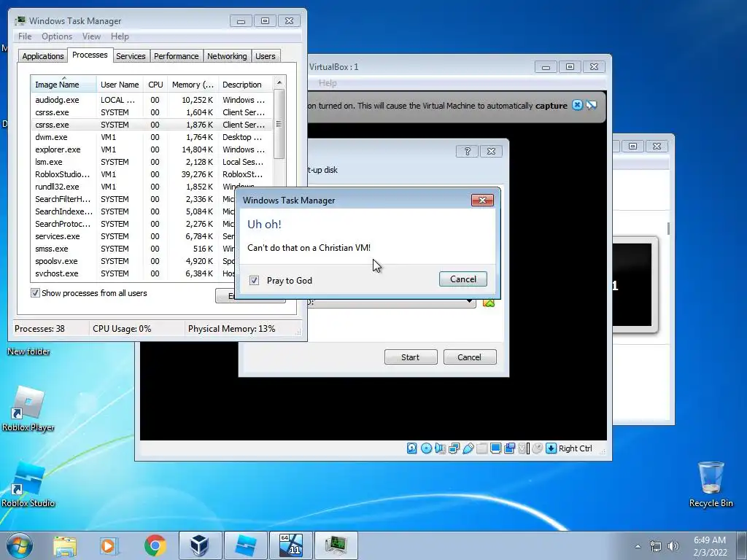Image resolution: width=747 pixels, height=560 pixels.
Task: Sort processes by Image Name column header
Action: pyautogui.click(x=63, y=85)
